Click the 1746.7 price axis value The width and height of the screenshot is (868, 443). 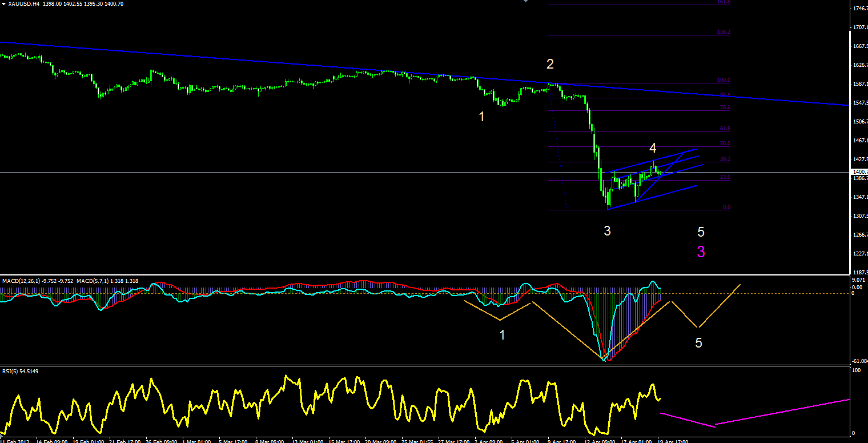860,9
